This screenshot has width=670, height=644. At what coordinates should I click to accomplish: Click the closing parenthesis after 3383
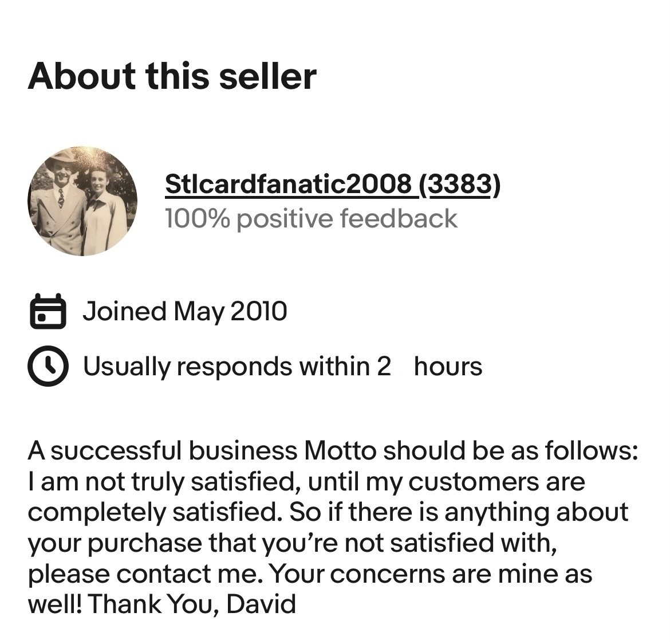[x=495, y=184]
